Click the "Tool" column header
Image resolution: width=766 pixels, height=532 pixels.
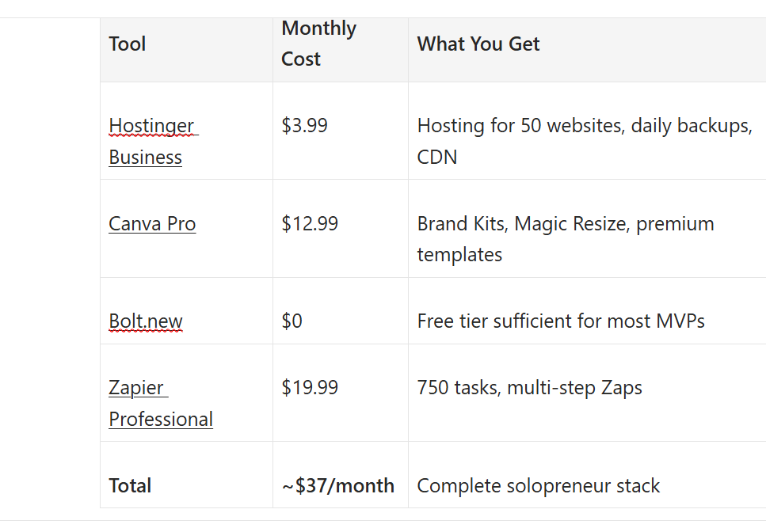[128, 44]
